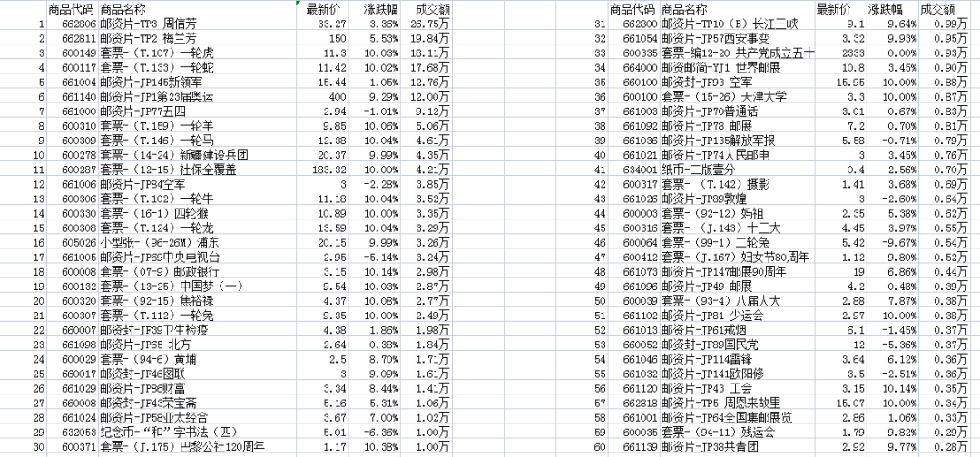Select the change value -2.51%

point(901,372)
